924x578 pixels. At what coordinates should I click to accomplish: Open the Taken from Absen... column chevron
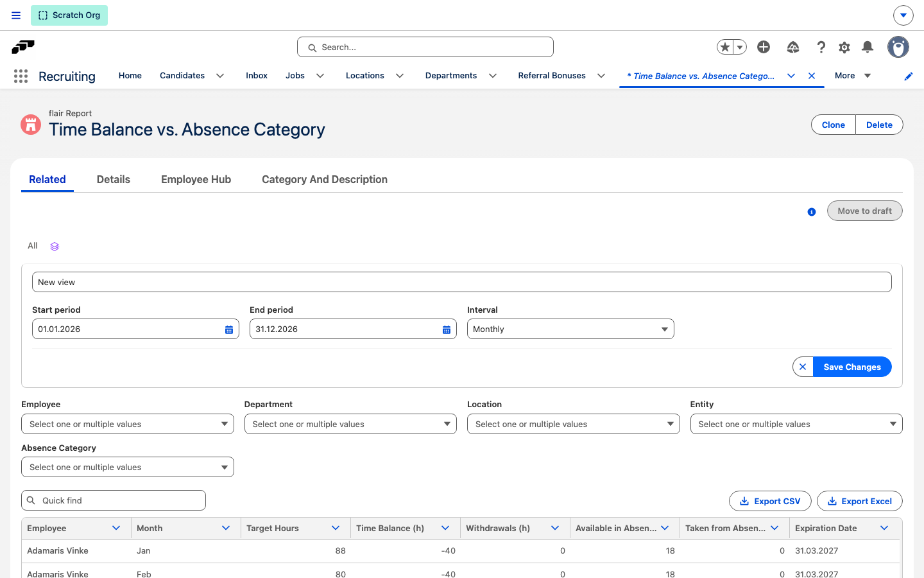[x=774, y=528]
